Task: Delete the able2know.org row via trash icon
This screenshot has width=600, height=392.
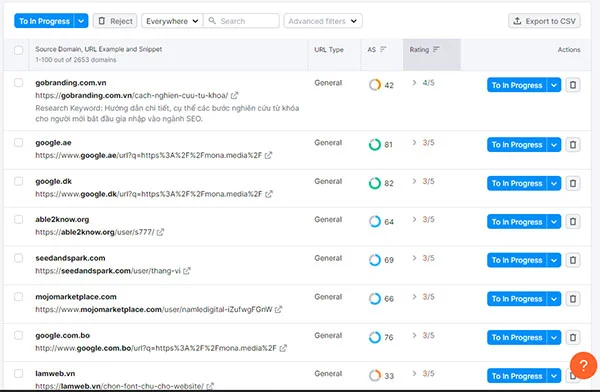Action: click(x=573, y=222)
